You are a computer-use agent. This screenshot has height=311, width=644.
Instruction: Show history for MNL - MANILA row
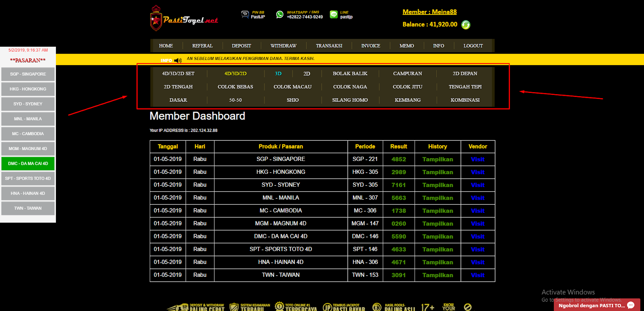tap(438, 198)
